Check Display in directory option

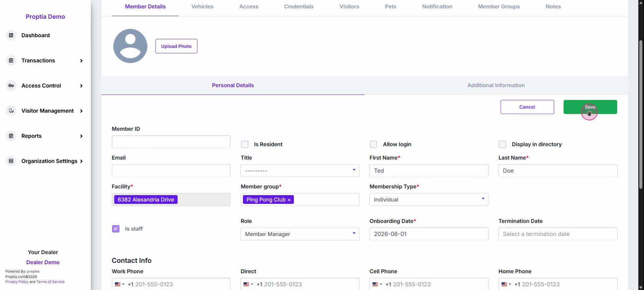tap(502, 144)
